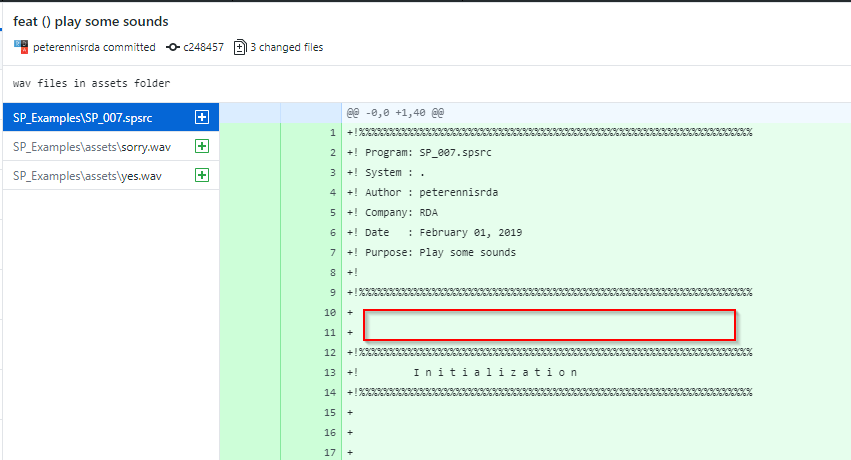
Task: Click commit title feat () play some sounds
Action: (91, 21)
